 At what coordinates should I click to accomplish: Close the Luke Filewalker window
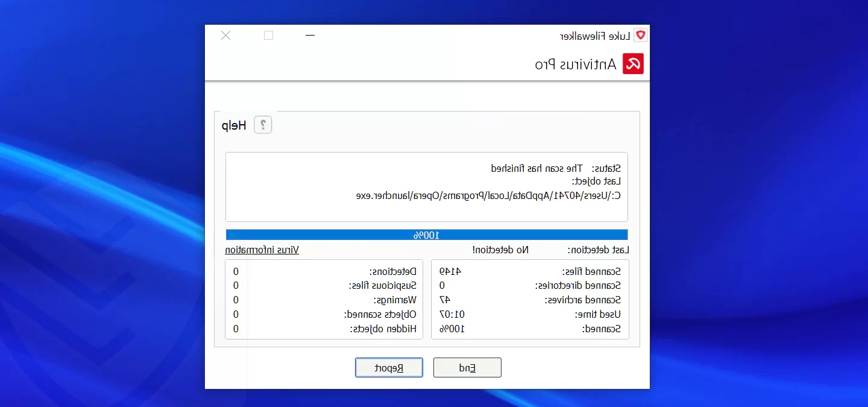tap(225, 36)
